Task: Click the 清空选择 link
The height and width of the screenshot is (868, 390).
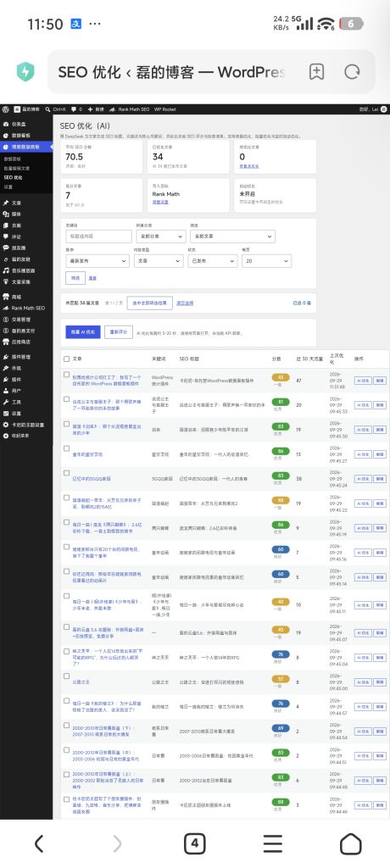Action: pos(185,303)
